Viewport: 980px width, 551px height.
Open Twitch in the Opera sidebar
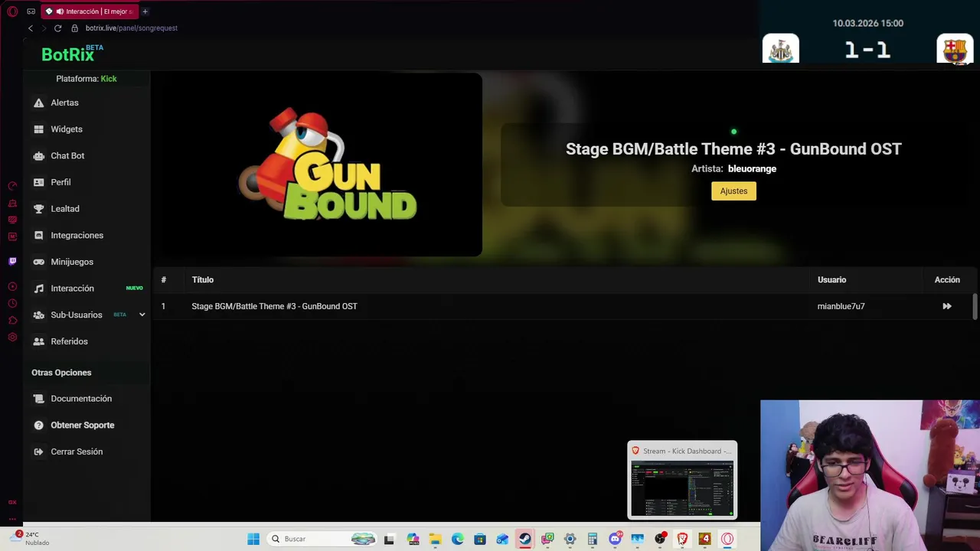click(12, 261)
